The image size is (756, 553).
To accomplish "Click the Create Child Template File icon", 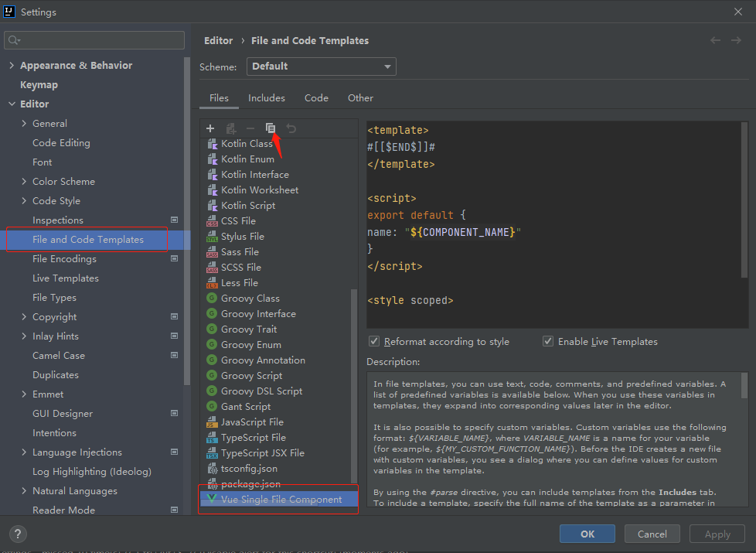I will (231, 128).
